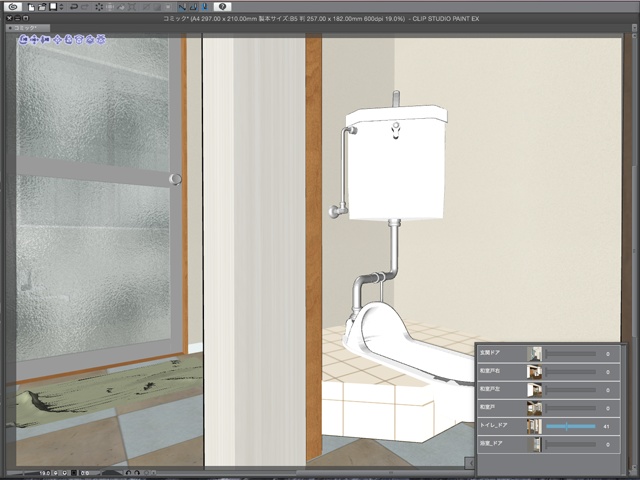Undo the last action

click(x=74, y=7)
